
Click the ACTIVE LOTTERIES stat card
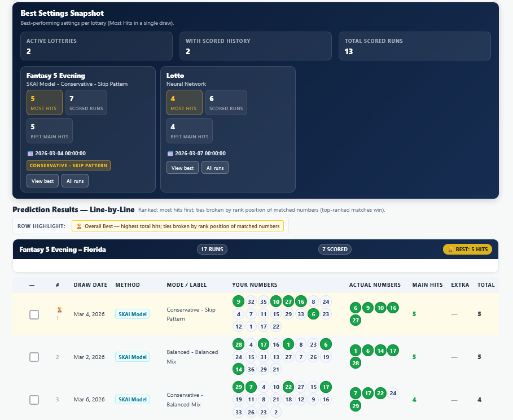click(x=96, y=46)
